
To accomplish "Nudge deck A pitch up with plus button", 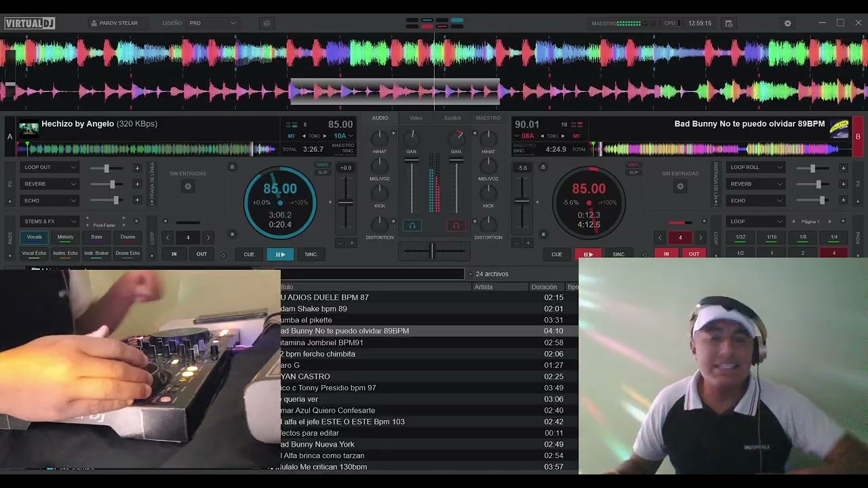I will click(x=351, y=243).
